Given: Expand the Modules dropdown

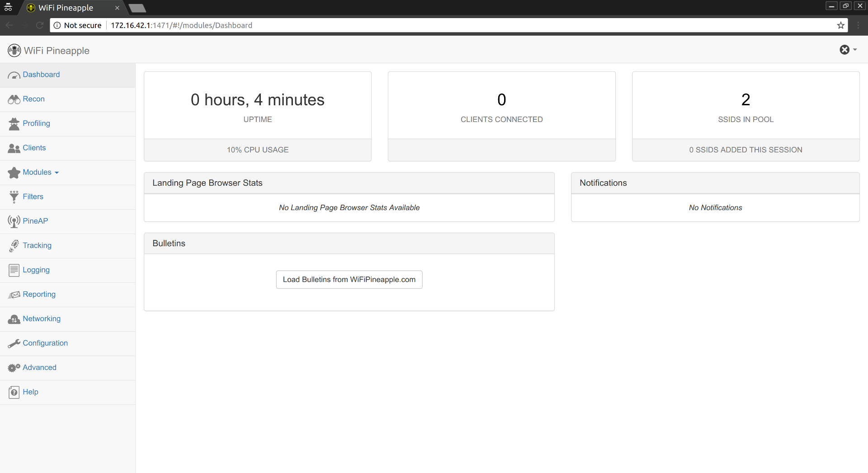Looking at the screenshot, I should click(38, 172).
